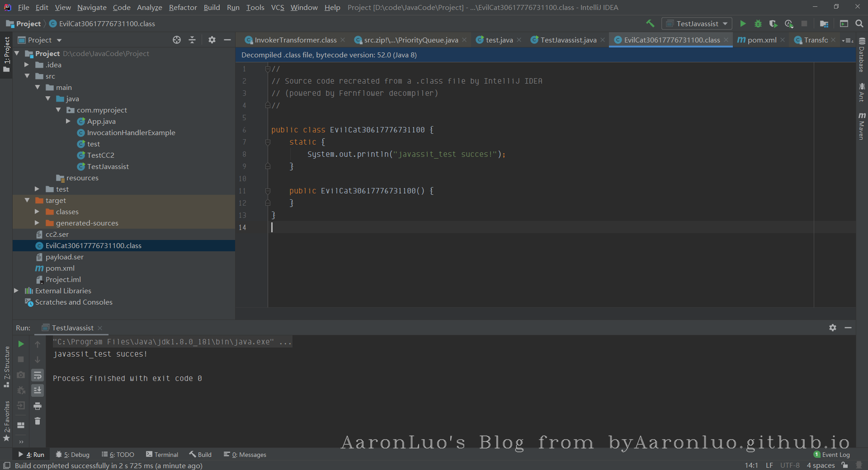Open Project panel settings gear
The height and width of the screenshot is (470, 868).
(212, 40)
